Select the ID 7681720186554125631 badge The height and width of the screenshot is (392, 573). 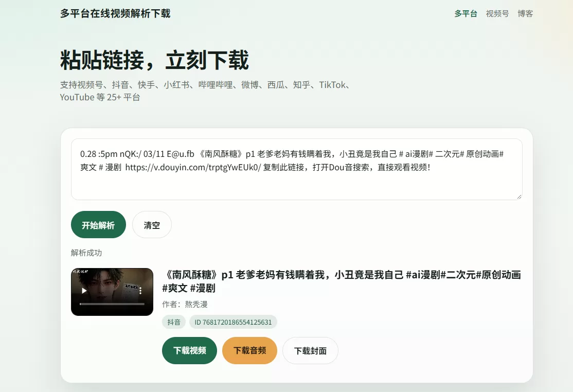(x=233, y=322)
